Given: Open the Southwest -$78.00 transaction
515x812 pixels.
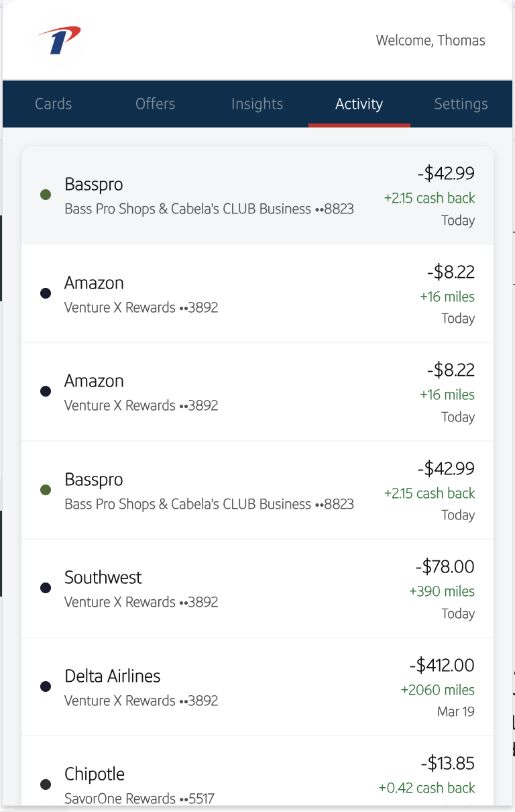Looking at the screenshot, I should pos(257,589).
